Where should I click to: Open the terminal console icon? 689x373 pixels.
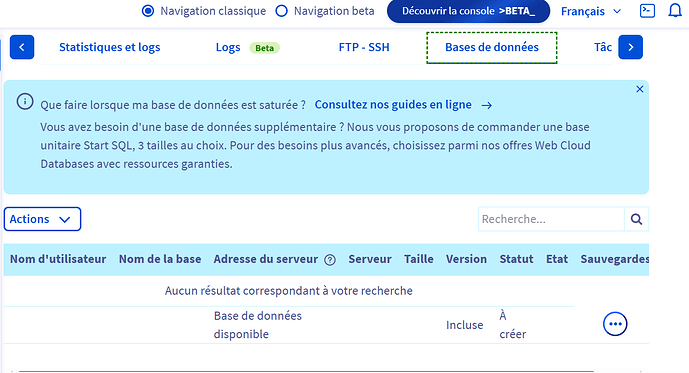647,11
